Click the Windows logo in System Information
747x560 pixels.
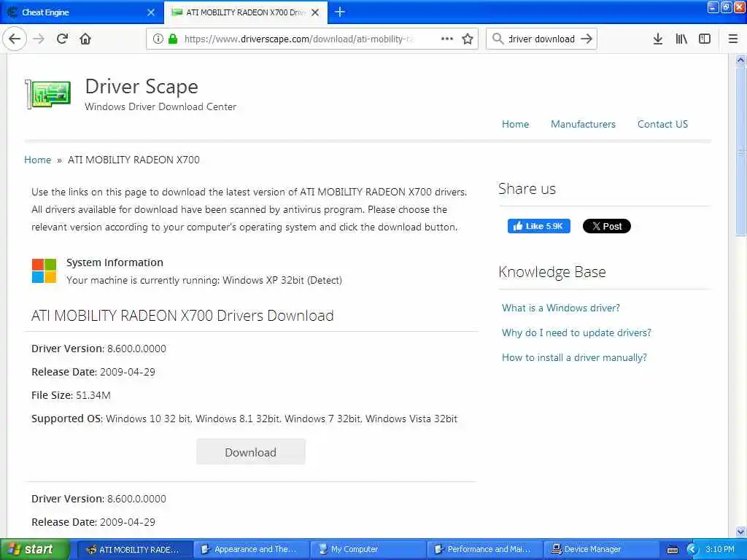click(44, 271)
